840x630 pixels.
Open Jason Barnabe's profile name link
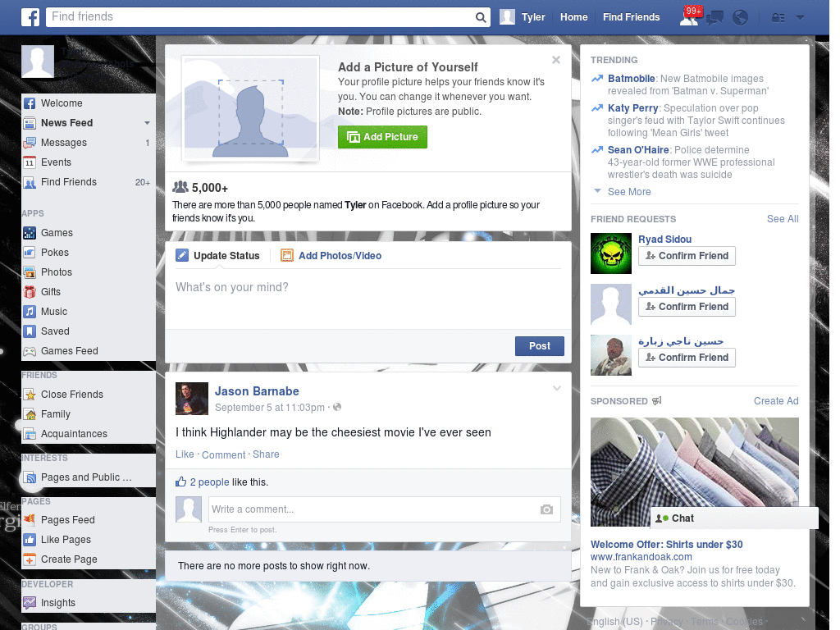(257, 391)
